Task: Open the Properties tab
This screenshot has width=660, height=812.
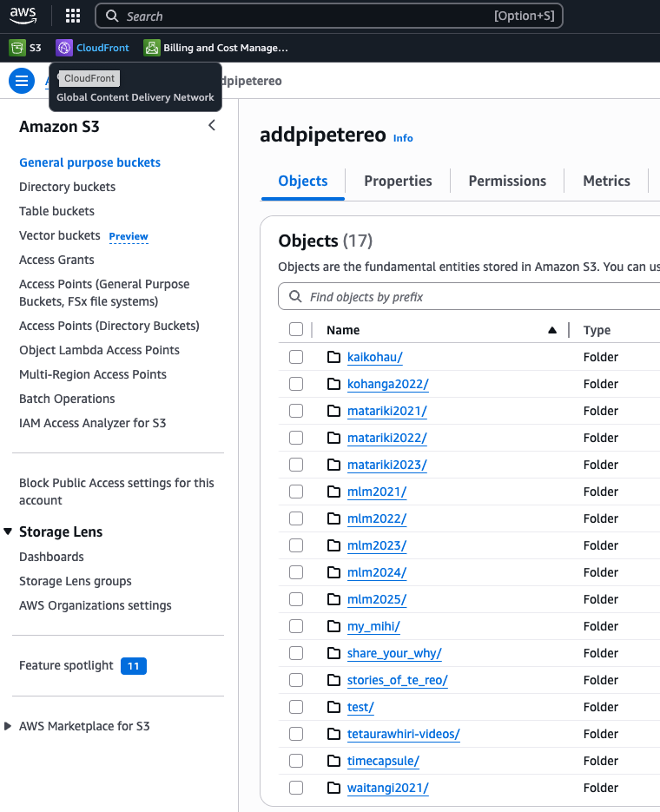Action: 398,181
